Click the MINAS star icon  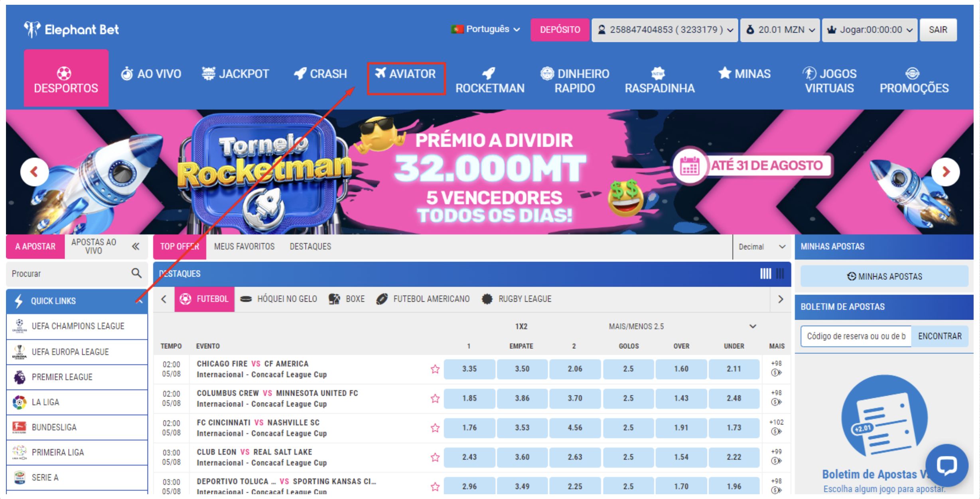pos(725,73)
